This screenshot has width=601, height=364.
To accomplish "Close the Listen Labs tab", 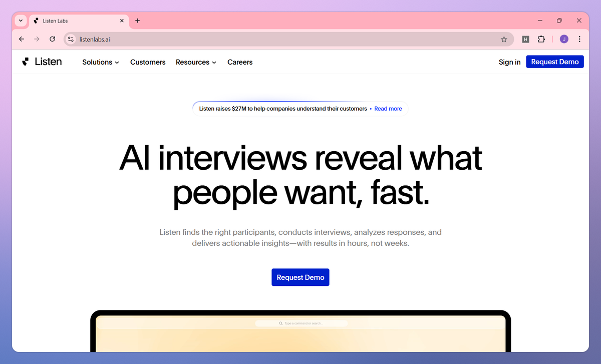I will 122,21.
